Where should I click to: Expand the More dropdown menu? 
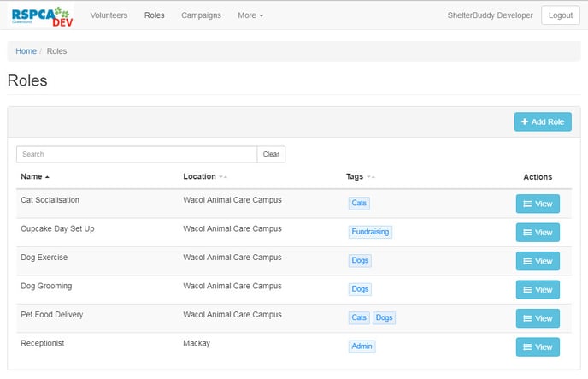click(x=250, y=15)
